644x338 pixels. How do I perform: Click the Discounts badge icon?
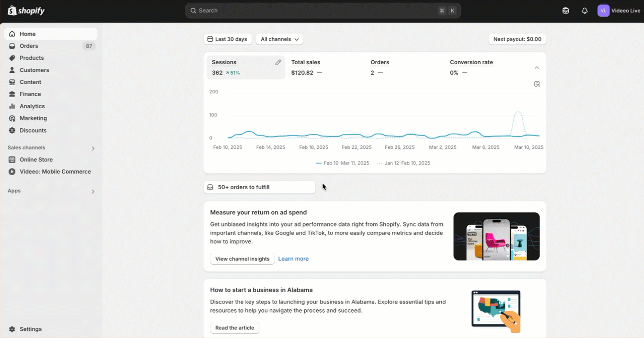point(12,130)
